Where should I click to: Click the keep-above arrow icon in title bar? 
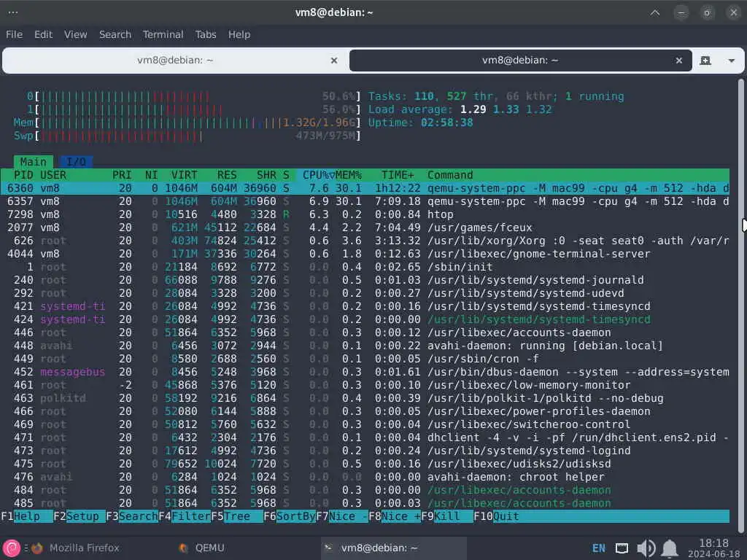pos(655,12)
